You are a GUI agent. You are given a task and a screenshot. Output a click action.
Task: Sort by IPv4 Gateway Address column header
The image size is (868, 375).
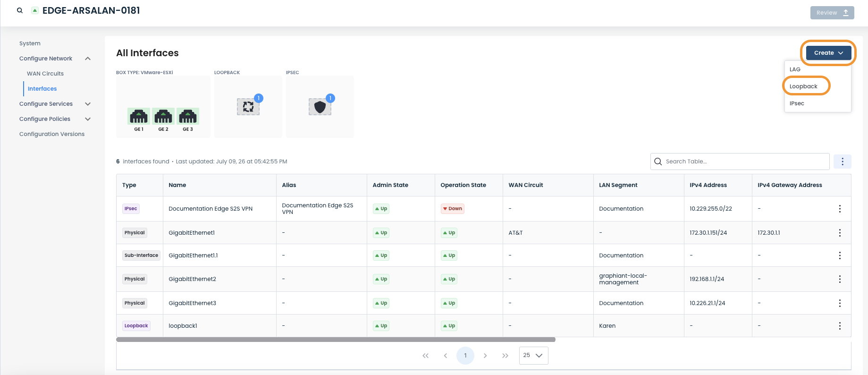click(x=790, y=185)
